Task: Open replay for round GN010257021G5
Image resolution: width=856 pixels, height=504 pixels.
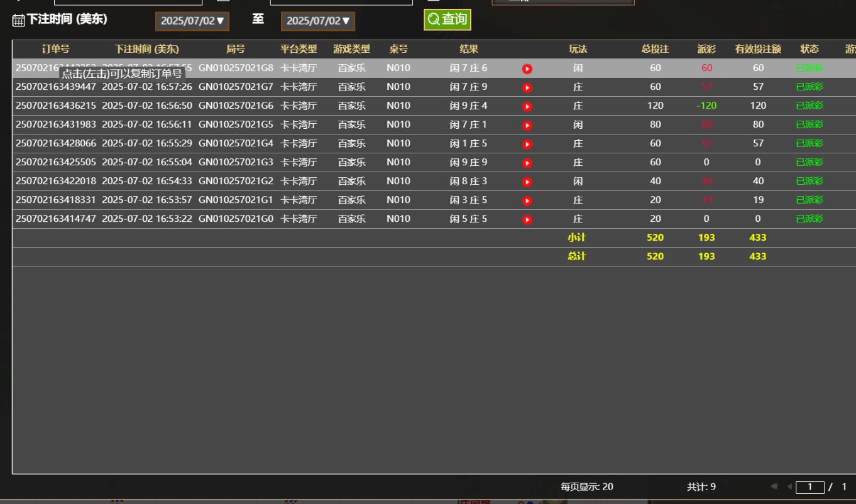Action: (527, 125)
